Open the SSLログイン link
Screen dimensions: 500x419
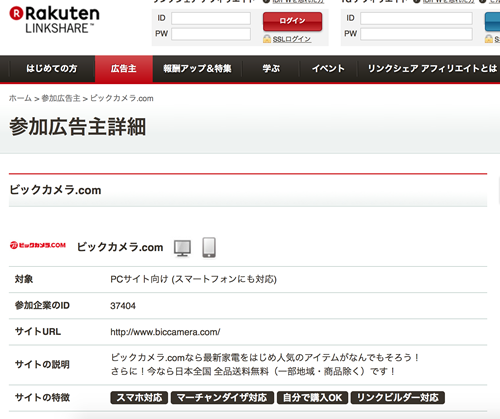(x=292, y=39)
